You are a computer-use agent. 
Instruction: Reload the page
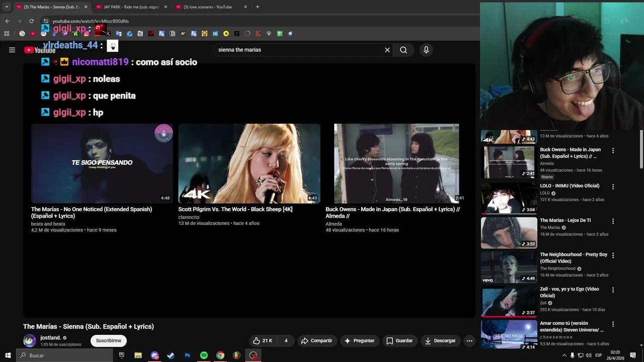click(x=31, y=21)
